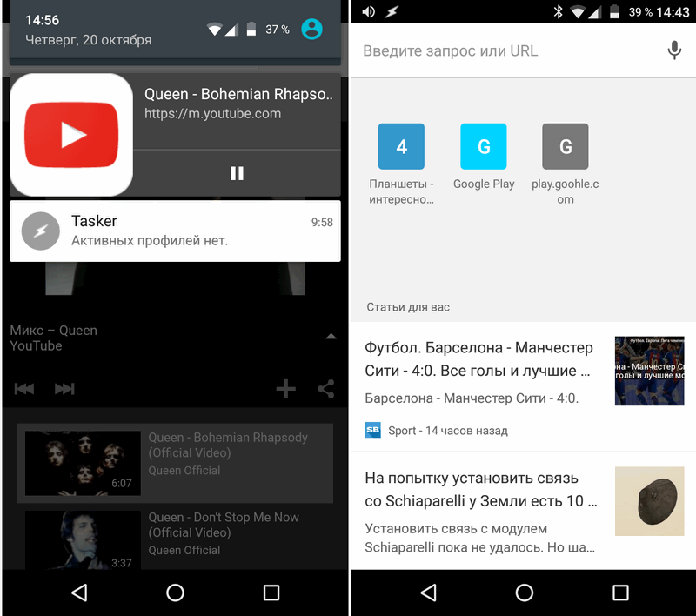This screenshot has height=616, width=696.
Task: Open the Schiaparelli article headline
Action: (x=481, y=490)
